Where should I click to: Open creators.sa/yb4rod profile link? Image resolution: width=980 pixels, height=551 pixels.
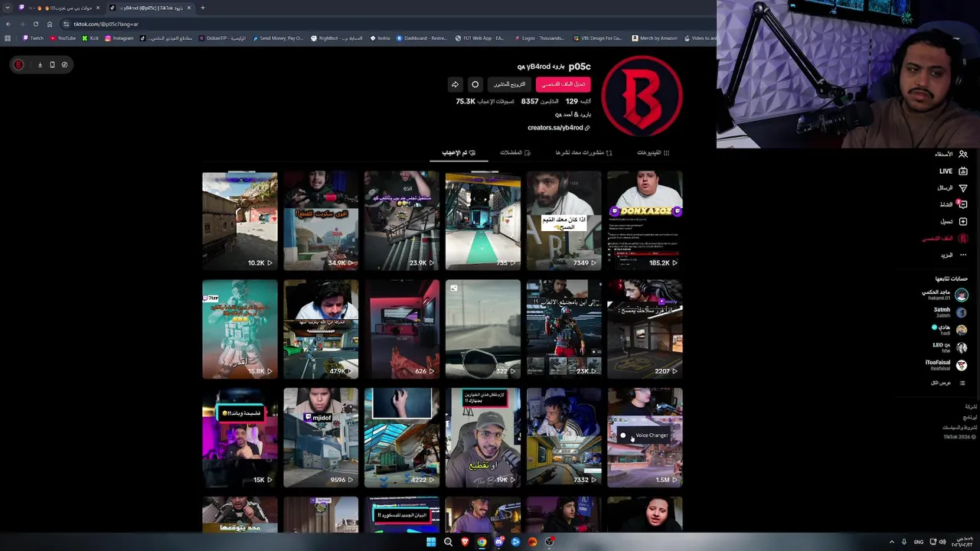point(558,128)
